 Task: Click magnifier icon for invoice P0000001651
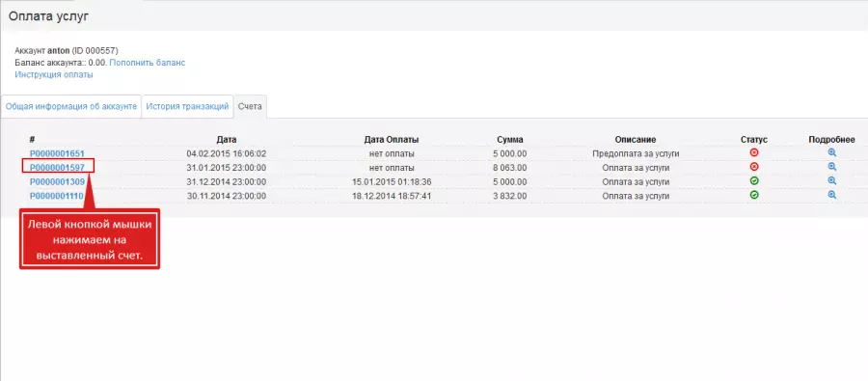(831, 152)
